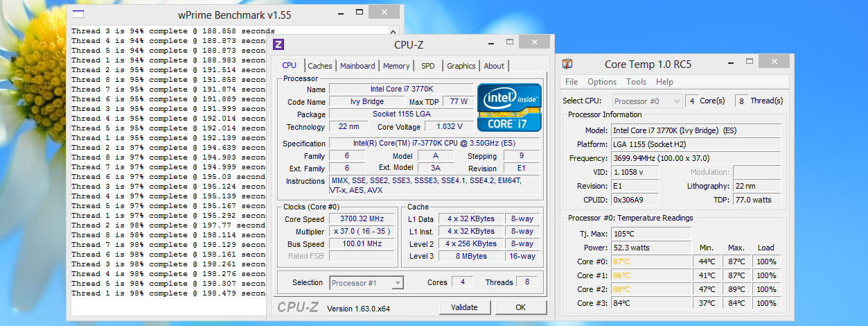Click the Core Temp TDP 77.0 watts value
The width and height of the screenshot is (868, 326).
click(x=756, y=200)
